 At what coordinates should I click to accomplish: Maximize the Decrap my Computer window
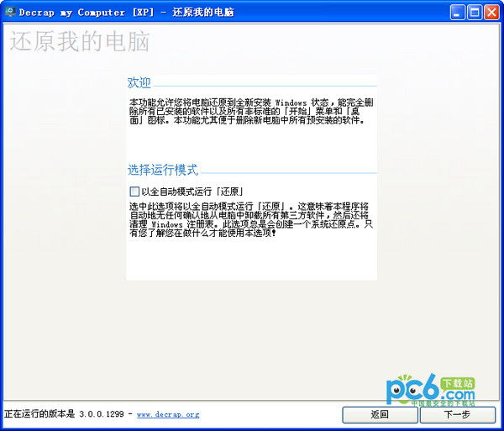click(x=475, y=13)
